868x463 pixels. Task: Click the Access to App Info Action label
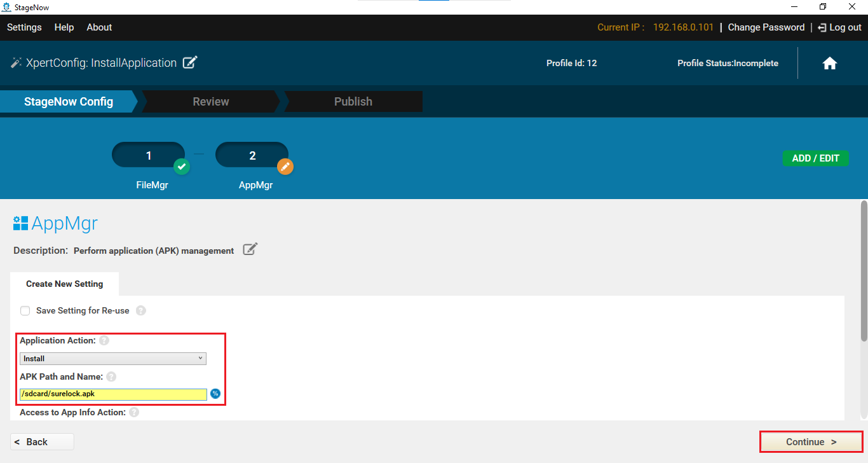72,412
